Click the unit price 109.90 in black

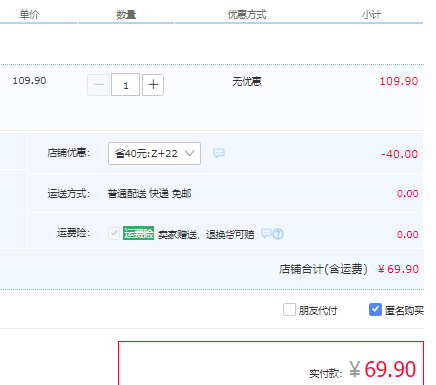[29, 81]
